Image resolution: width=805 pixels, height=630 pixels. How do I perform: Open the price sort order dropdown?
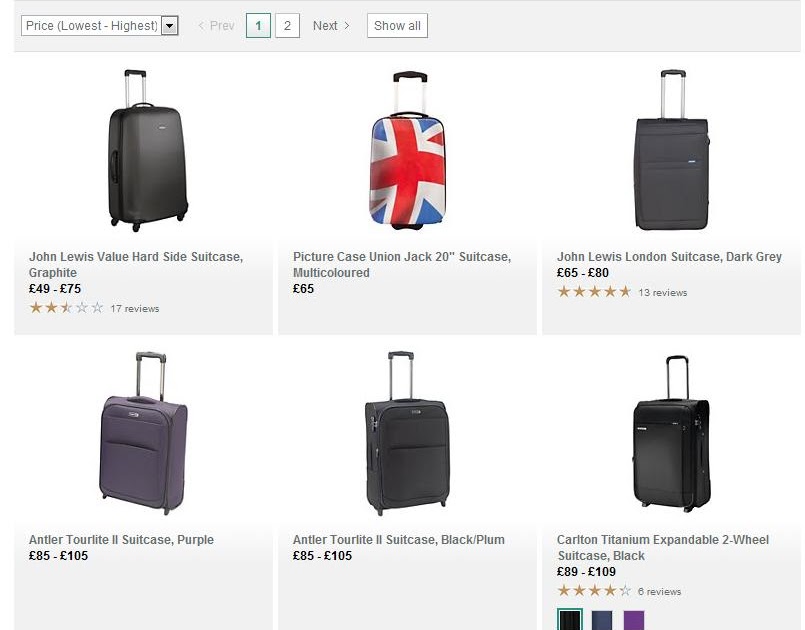(x=99, y=26)
